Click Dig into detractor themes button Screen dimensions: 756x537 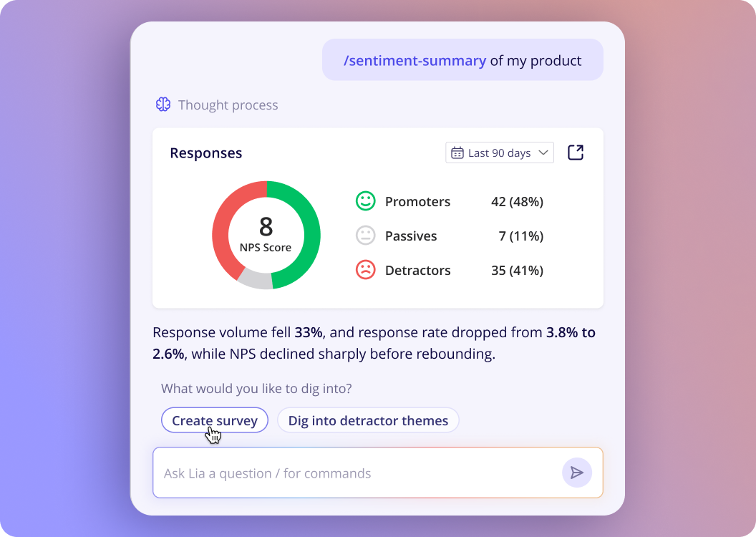[x=369, y=420]
